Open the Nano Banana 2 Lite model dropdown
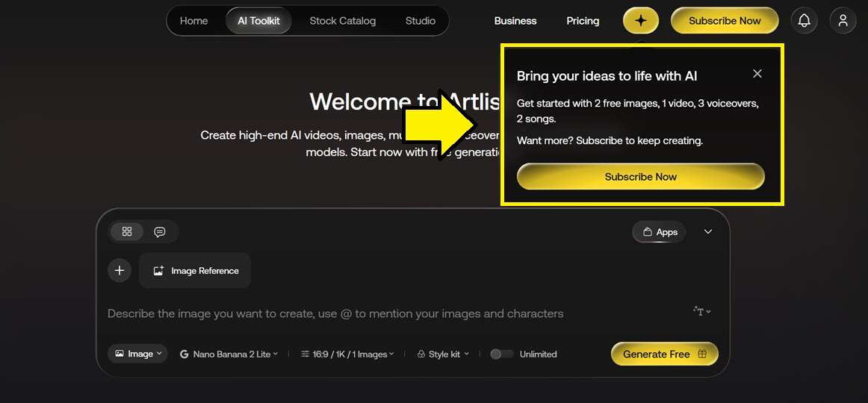The height and width of the screenshot is (403, 868). click(229, 354)
